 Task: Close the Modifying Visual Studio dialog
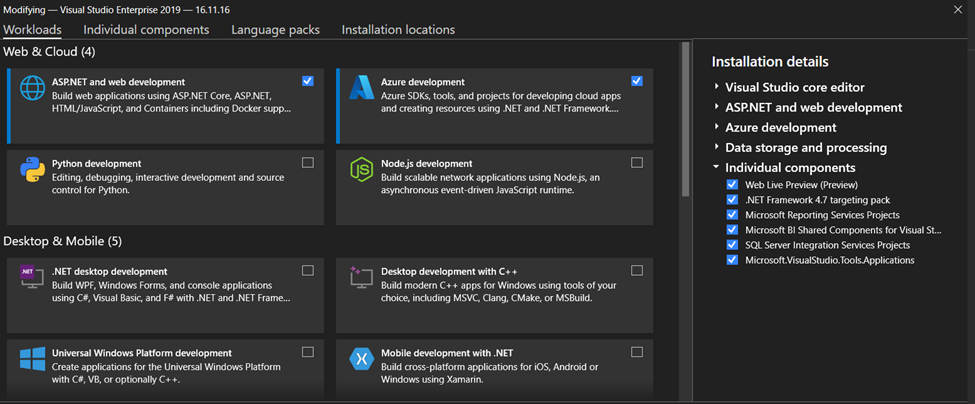(958, 9)
